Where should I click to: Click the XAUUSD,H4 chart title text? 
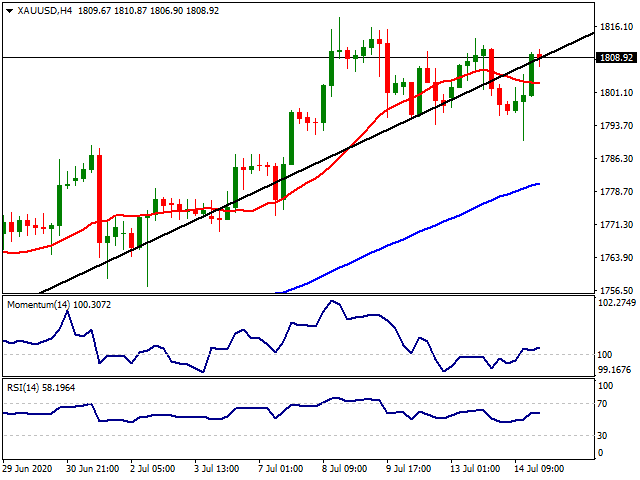(x=44, y=11)
